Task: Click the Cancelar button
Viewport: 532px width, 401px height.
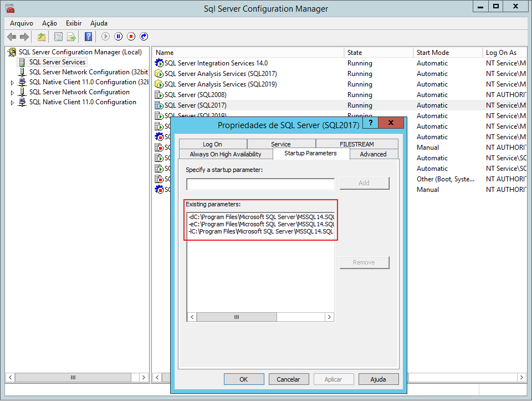Action: tap(288, 379)
